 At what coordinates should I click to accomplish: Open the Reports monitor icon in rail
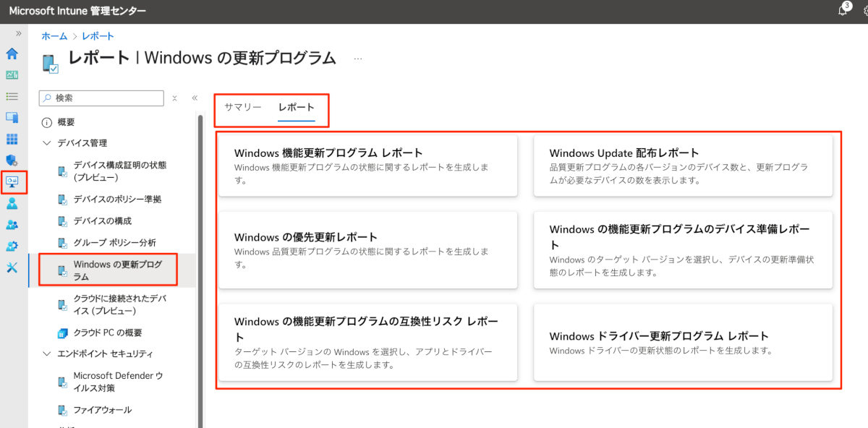pyautogui.click(x=13, y=182)
